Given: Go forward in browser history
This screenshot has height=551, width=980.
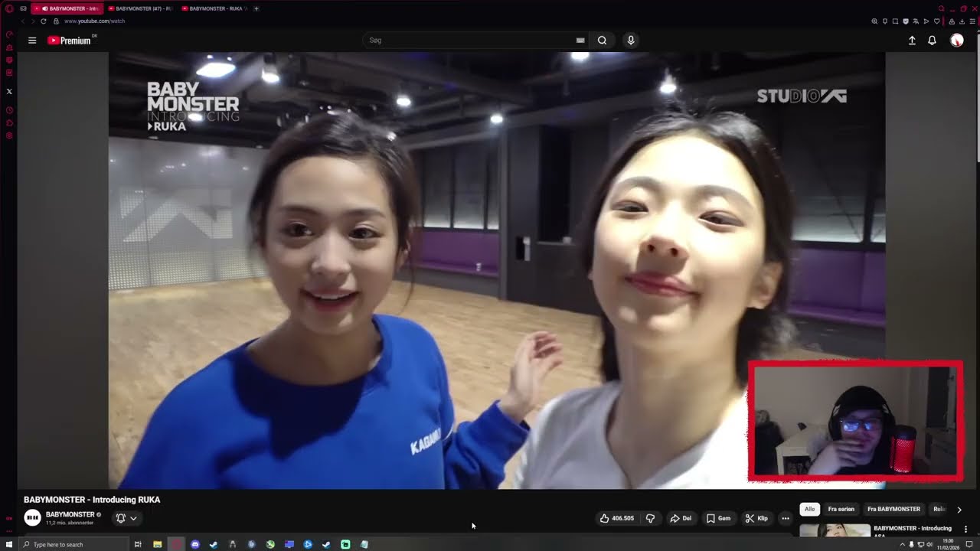Looking at the screenshot, I should pos(33,21).
